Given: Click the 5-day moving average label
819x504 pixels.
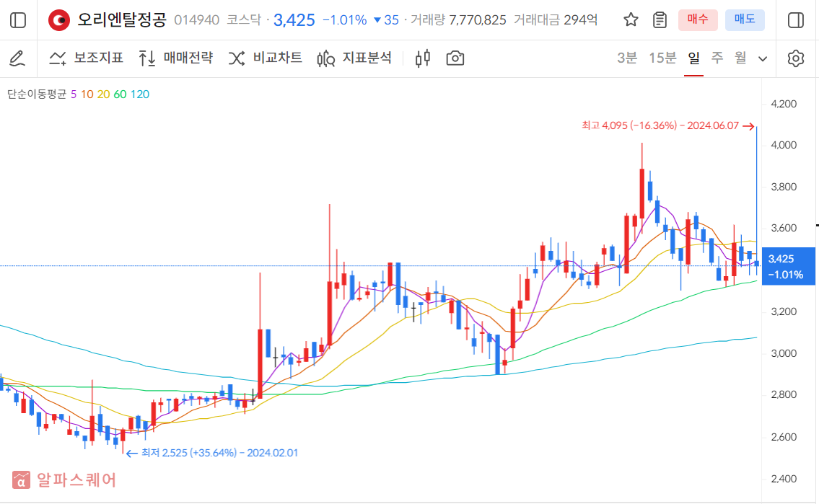Looking at the screenshot, I should tap(74, 94).
